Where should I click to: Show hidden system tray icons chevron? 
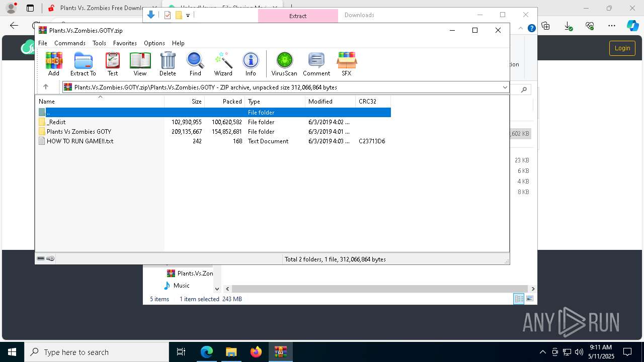pos(542,352)
